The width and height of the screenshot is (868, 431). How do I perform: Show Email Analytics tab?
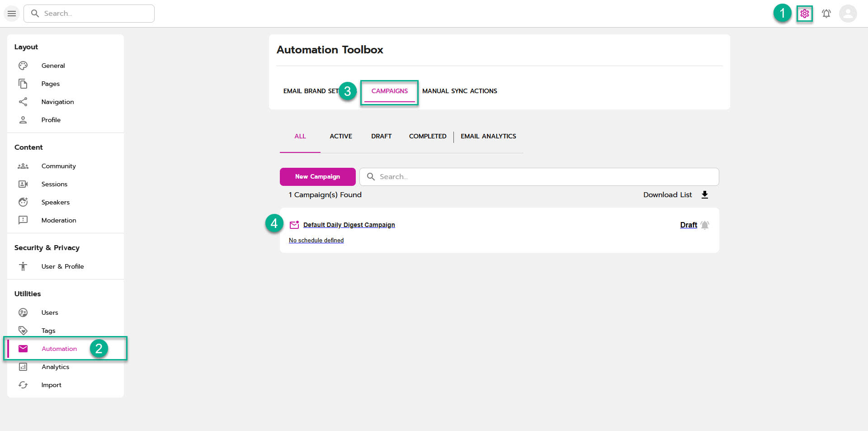(488, 137)
